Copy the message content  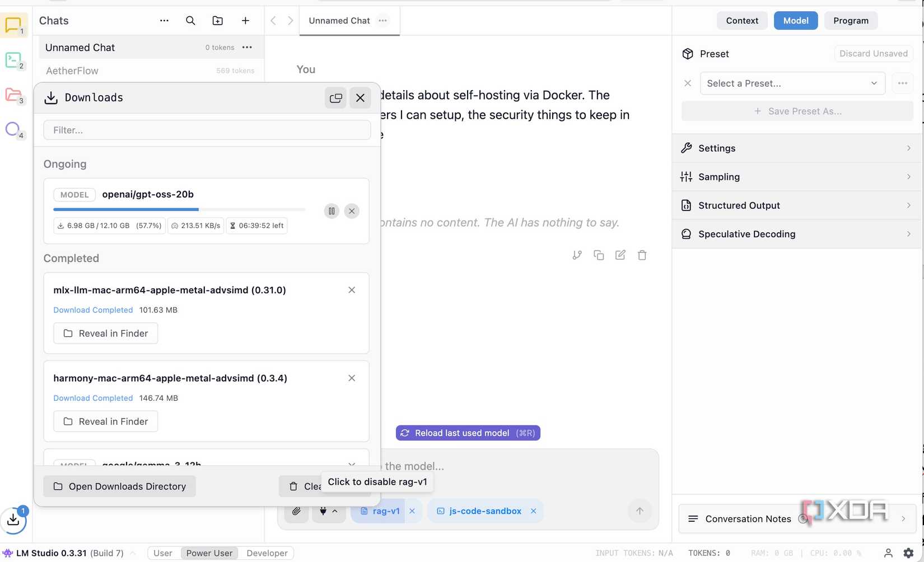click(599, 255)
